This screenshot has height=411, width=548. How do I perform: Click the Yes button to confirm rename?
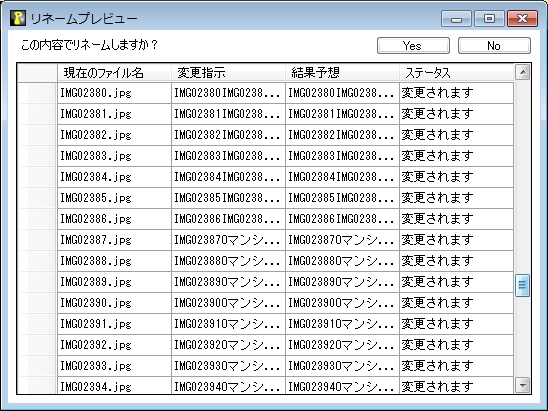(x=413, y=46)
